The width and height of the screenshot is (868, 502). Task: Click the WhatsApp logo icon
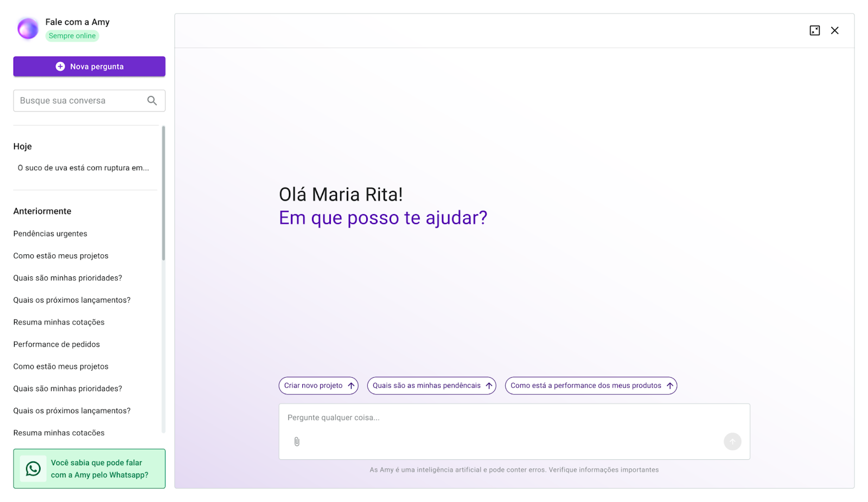coord(33,469)
